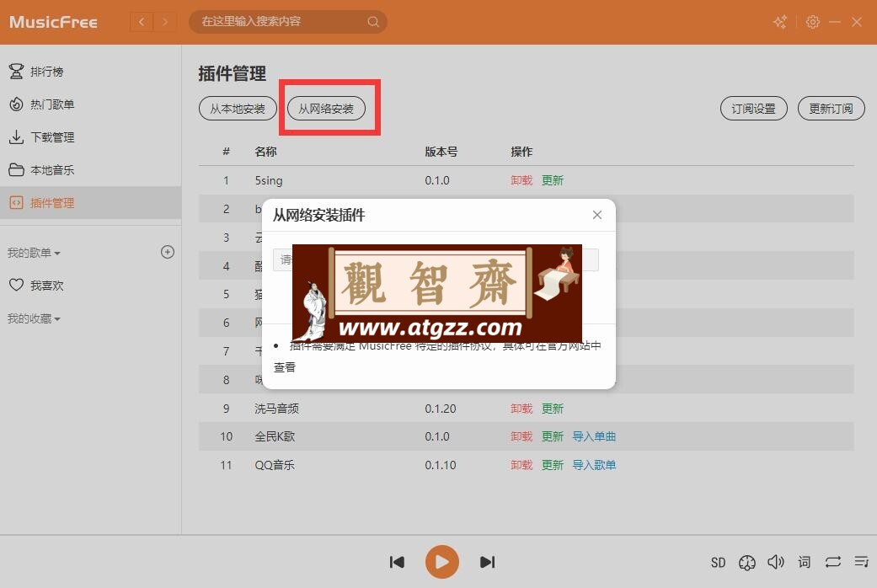Play the current track
The image size is (877, 588).
click(x=441, y=562)
